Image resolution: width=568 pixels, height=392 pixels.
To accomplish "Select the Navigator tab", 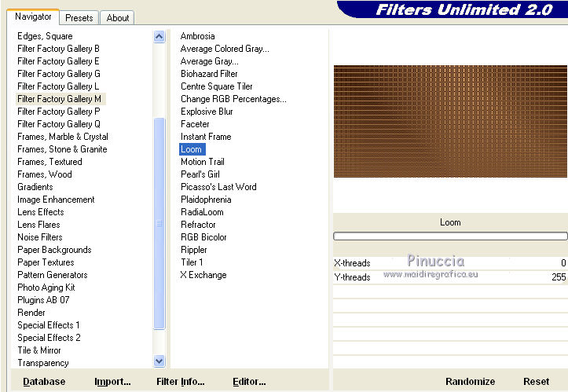I will point(33,16).
